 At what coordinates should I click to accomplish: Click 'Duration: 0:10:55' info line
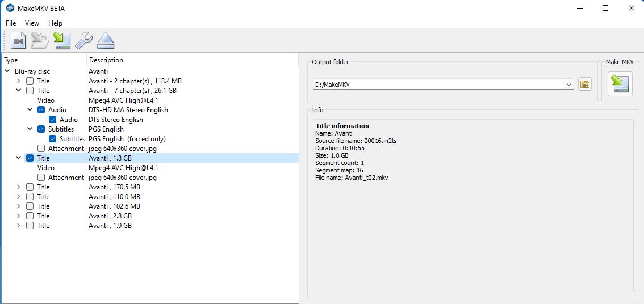[340, 148]
